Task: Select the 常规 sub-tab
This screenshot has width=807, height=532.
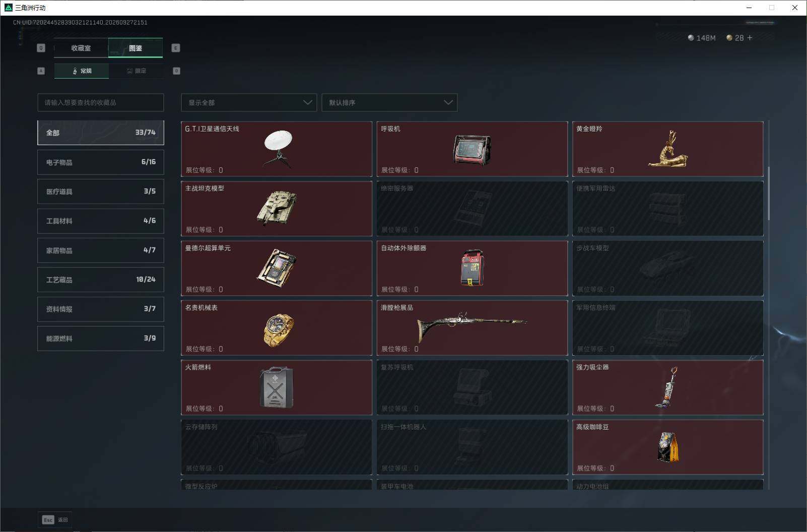Action: (82, 71)
